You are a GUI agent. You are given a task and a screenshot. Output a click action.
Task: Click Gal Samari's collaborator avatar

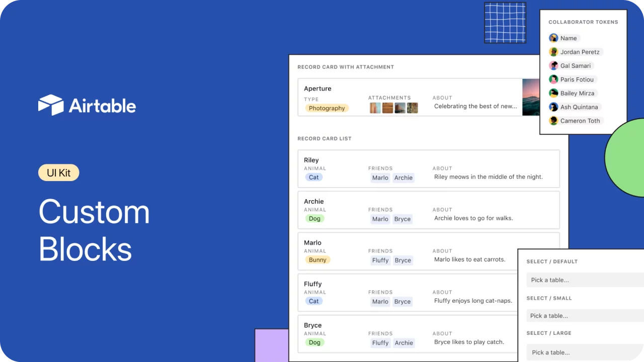coord(553,65)
